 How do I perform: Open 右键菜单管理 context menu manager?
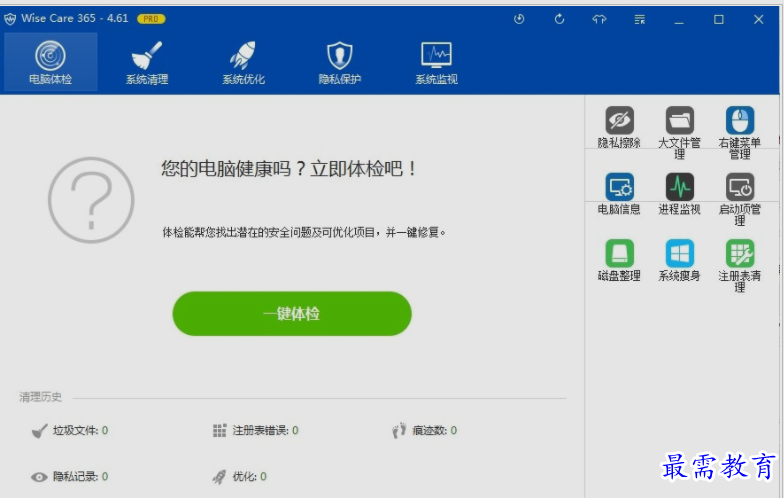[x=740, y=132]
